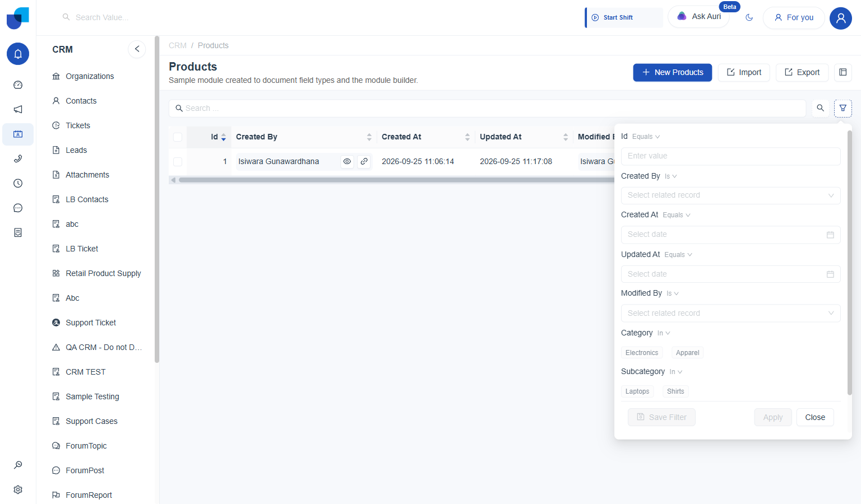Collapse the CRM sidebar arrow
Viewport: 861px width, 504px height.
(137, 49)
